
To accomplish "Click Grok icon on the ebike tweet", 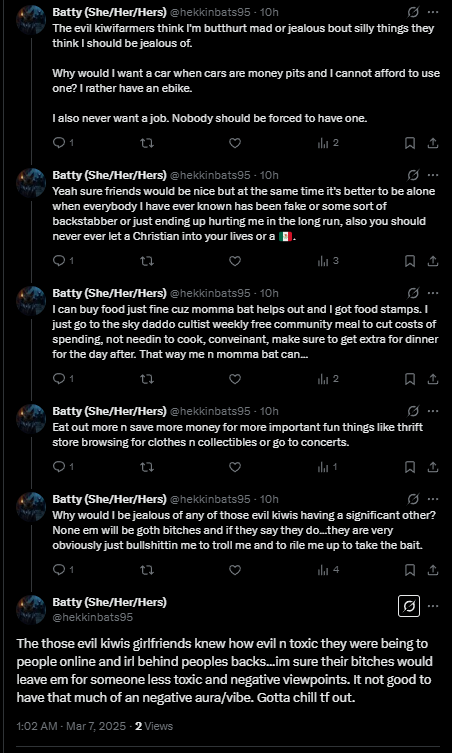I will [x=413, y=12].
